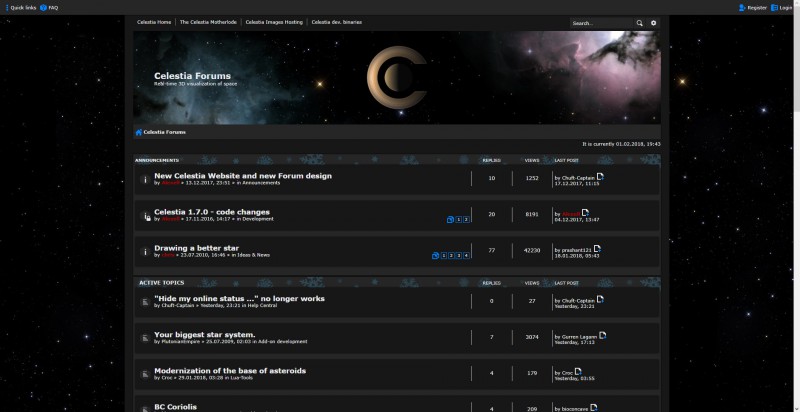This screenshot has width=800, height=412.
Task: Open topic Modernization of the base of asteroids
Action: point(230,371)
